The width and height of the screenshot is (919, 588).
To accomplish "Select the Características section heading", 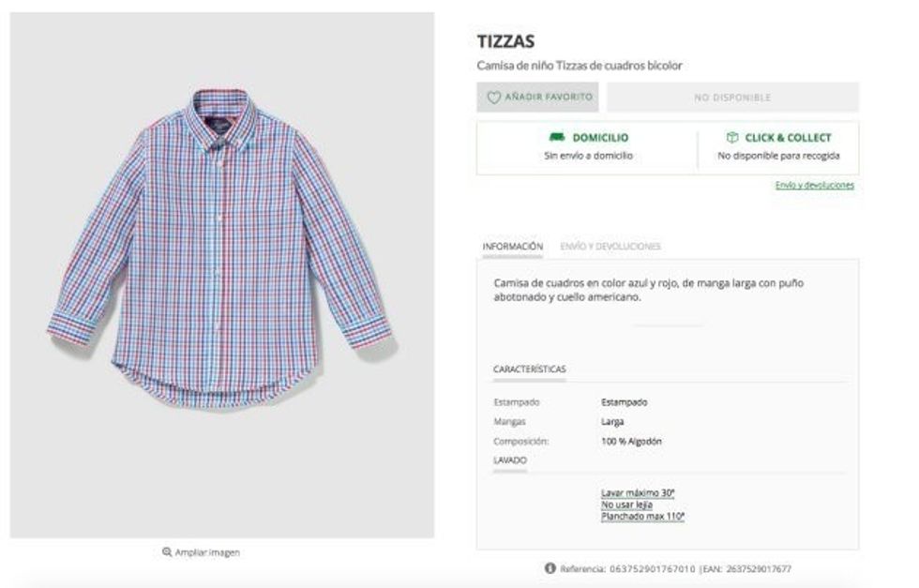I will (x=529, y=369).
